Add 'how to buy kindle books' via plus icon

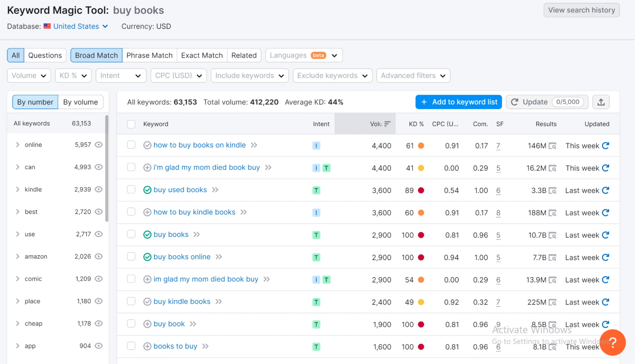tap(147, 212)
